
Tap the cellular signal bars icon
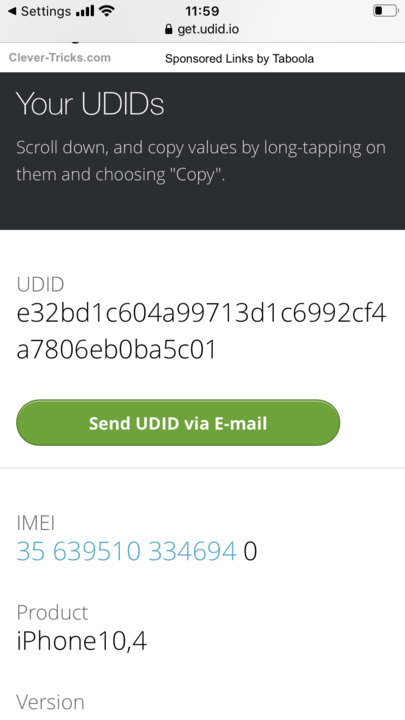[x=85, y=11]
